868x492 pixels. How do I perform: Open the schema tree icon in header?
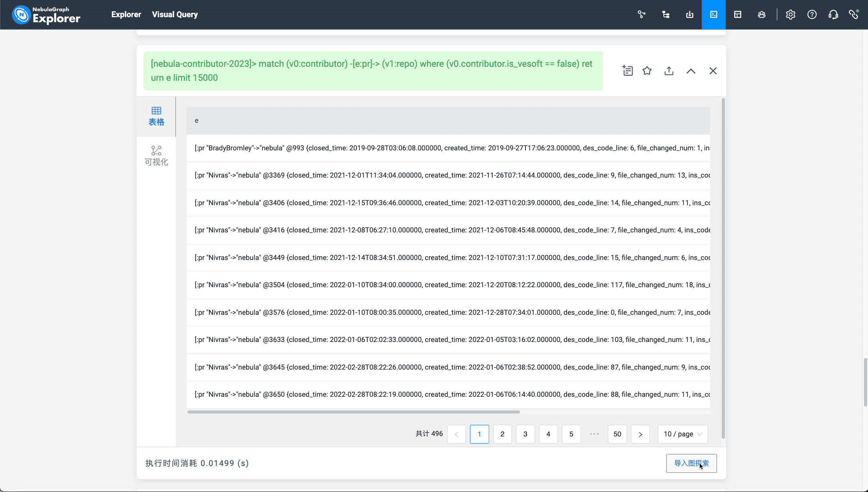coord(666,15)
